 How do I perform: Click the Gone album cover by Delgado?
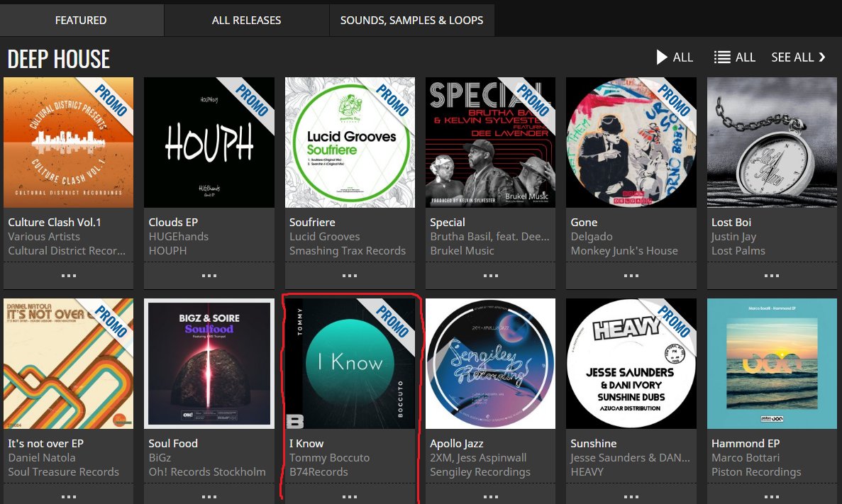coord(631,142)
